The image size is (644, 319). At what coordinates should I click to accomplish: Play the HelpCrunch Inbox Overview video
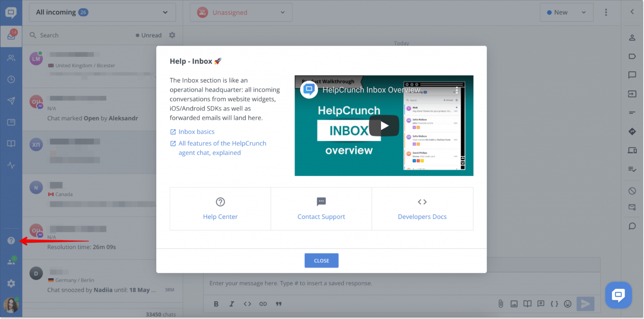(x=384, y=125)
